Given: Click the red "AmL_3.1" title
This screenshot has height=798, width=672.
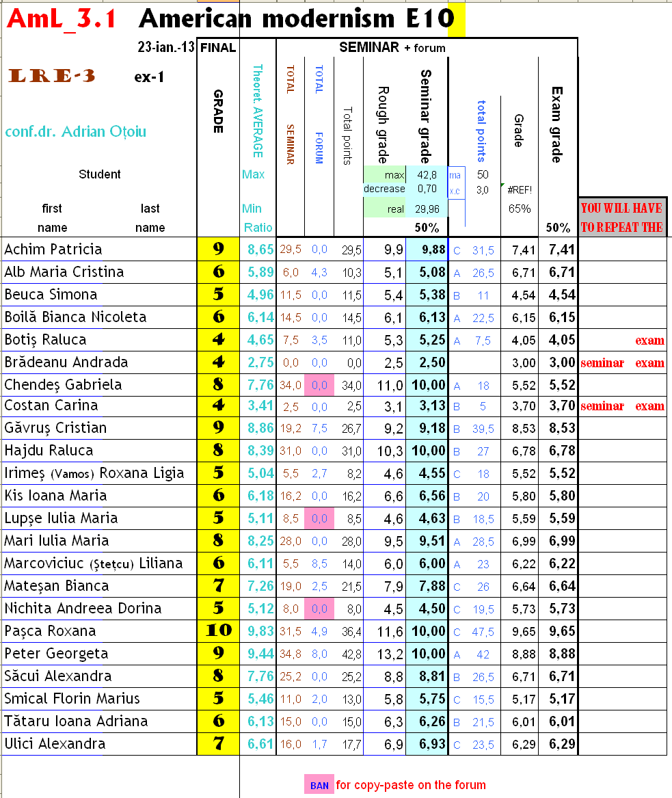Looking at the screenshot, I should [x=62, y=19].
